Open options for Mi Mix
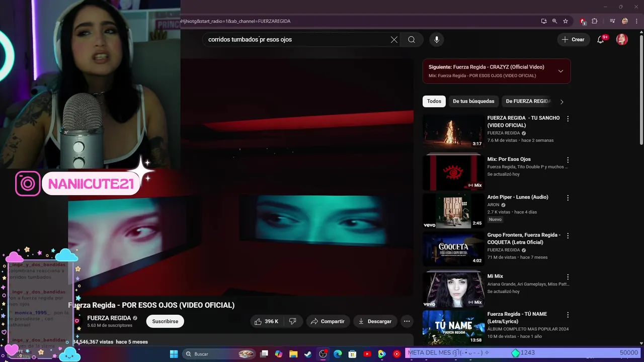This screenshot has height=362, width=644. (568, 277)
